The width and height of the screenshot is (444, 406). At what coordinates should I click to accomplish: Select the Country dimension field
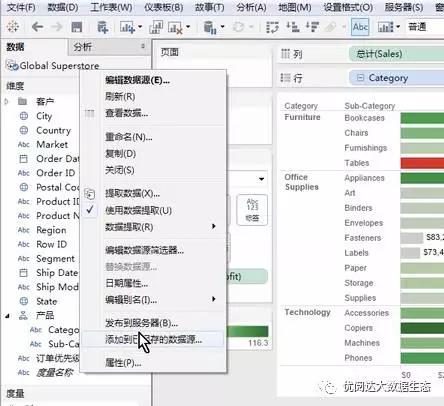[x=53, y=130]
